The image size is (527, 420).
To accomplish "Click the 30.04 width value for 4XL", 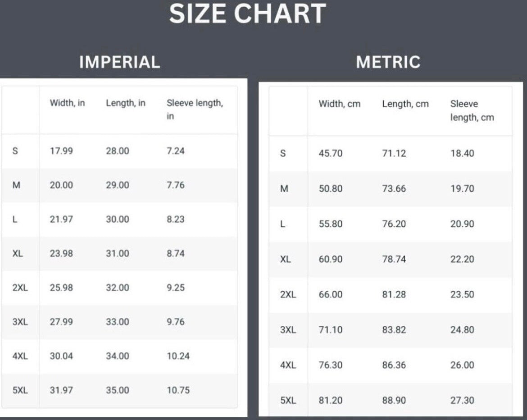I will tap(61, 356).
